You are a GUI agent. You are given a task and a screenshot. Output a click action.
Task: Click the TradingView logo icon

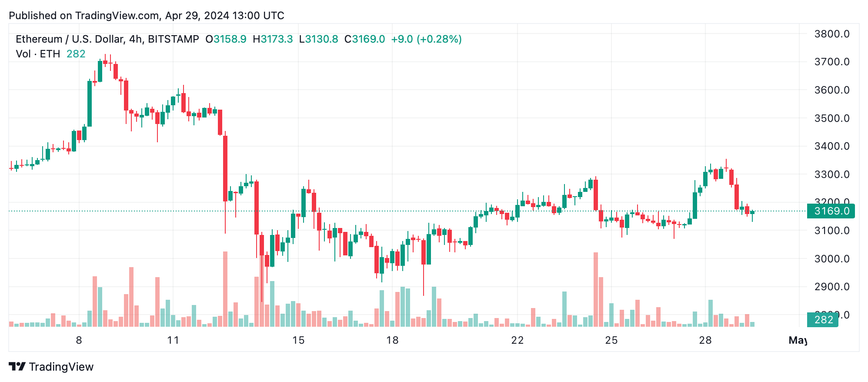17,367
